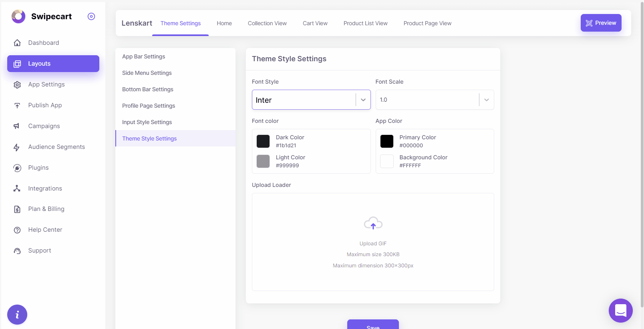Open Help Center in sidebar
The width and height of the screenshot is (644, 329).
pos(53,230)
